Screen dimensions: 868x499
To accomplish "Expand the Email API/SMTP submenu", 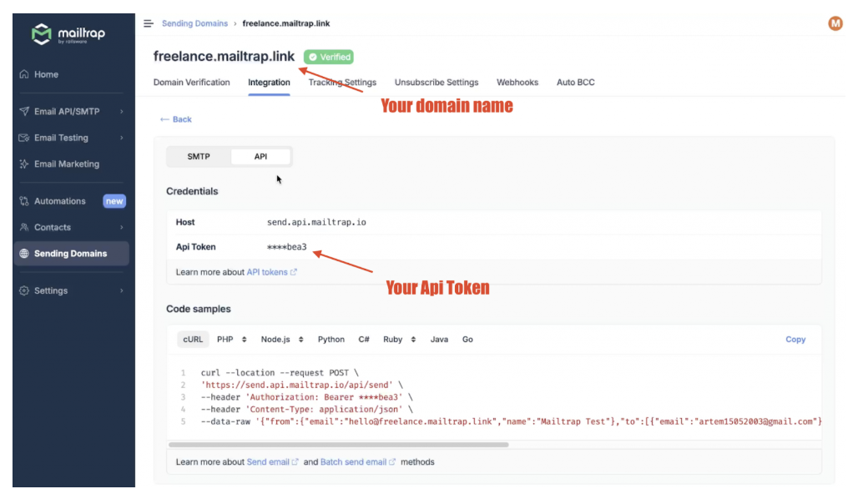I will tap(121, 111).
